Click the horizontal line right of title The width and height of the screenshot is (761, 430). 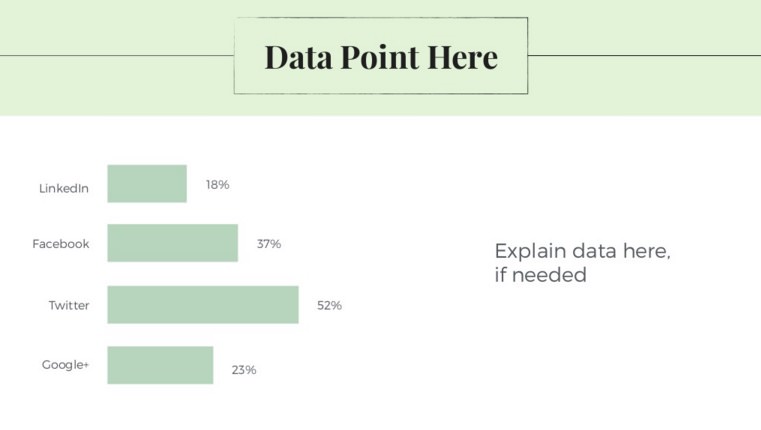point(645,55)
